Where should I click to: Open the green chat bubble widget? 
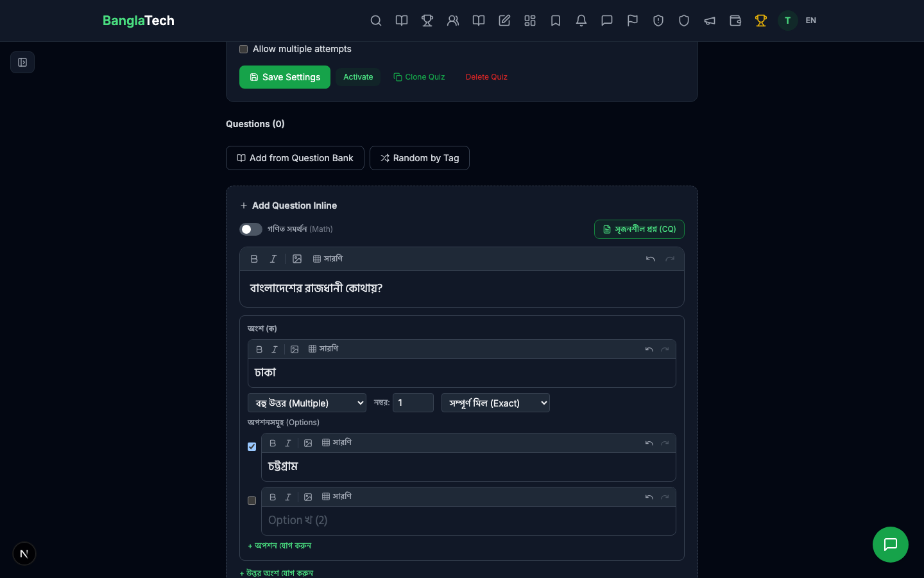point(890,545)
